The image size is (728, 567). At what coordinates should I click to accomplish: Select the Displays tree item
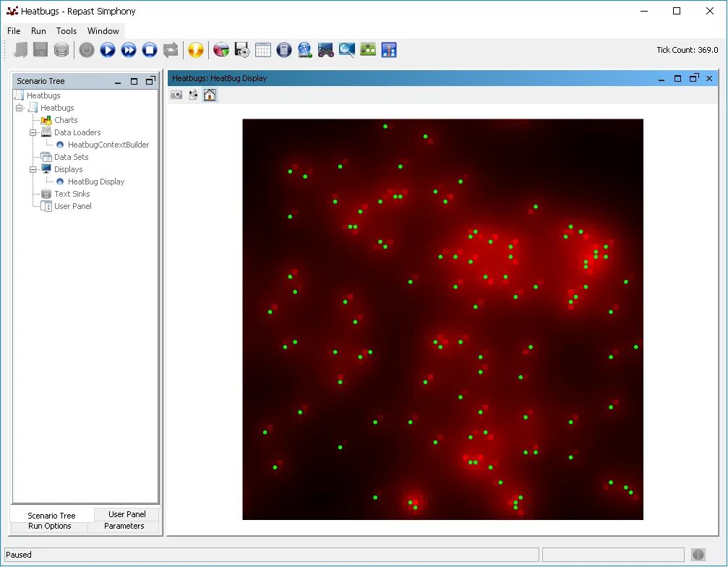point(68,169)
